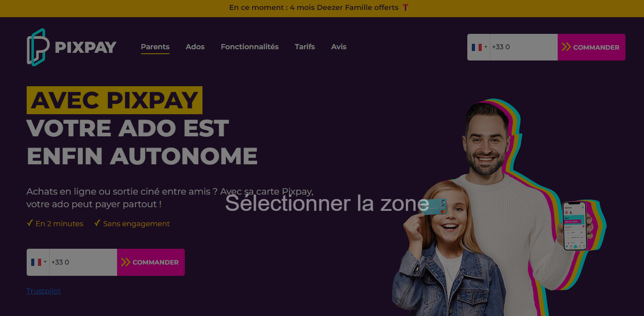Click the French flag in header phone field
This screenshot has width=644, height=316.
pyautogui.click(x=477, y=47)
